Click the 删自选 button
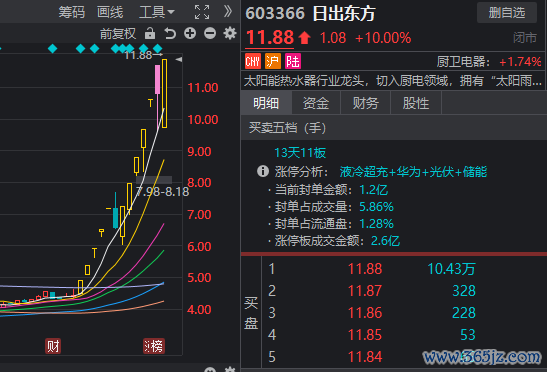The width and height of the screenshot is (547, 372). pos(507,13)
